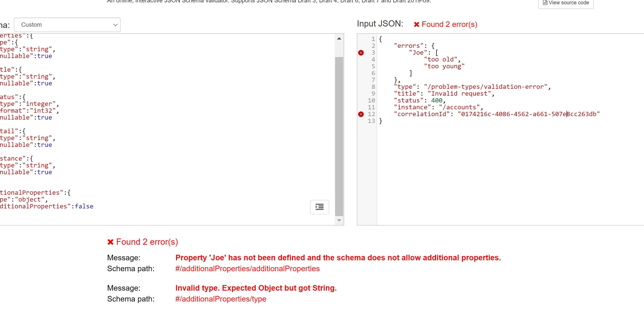Click line number 12 in Input JSON
644x325 pixels.
click(x=371, y=114)
